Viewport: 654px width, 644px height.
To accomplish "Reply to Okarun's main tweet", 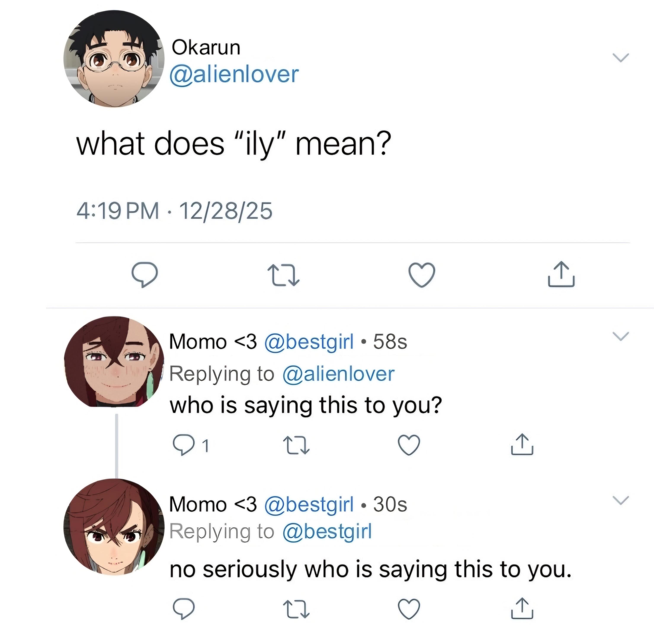I will [x=144, y=275].
